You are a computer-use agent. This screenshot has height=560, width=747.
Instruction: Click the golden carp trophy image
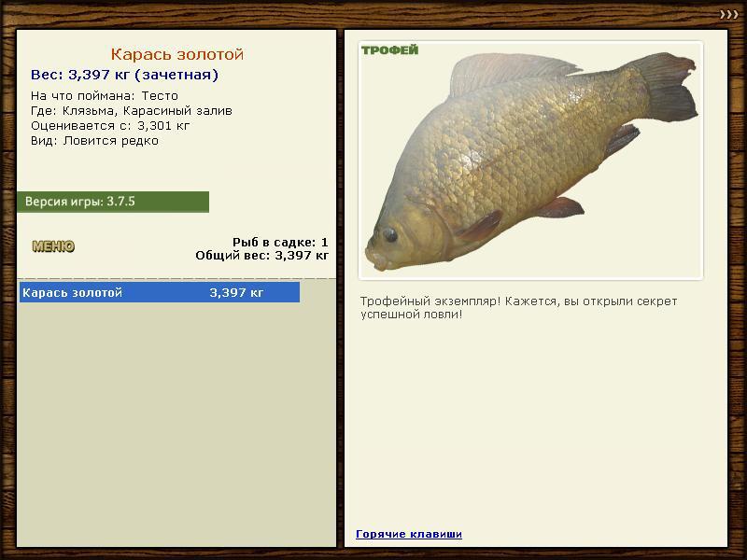(530, 161)
